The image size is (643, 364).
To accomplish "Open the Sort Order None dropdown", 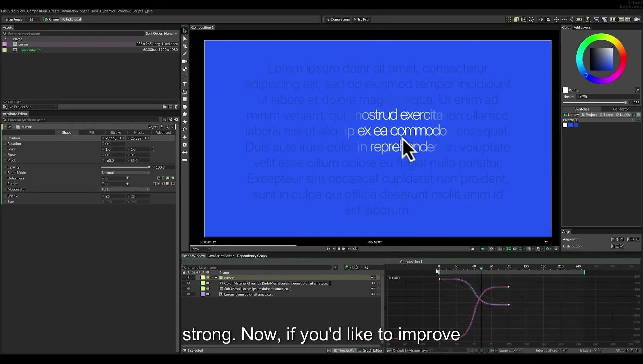I will (x=170, y=33).
